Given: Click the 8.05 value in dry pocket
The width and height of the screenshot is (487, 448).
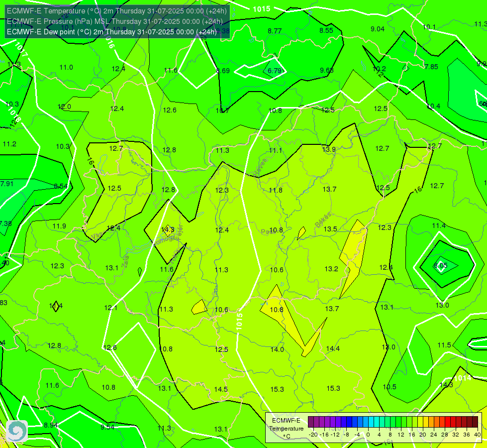Looking at the screenshot, I should [440, 265].
